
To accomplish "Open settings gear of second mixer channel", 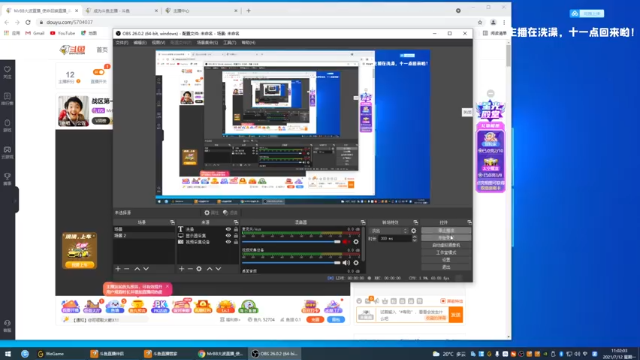I will click(x=356, y=263).
